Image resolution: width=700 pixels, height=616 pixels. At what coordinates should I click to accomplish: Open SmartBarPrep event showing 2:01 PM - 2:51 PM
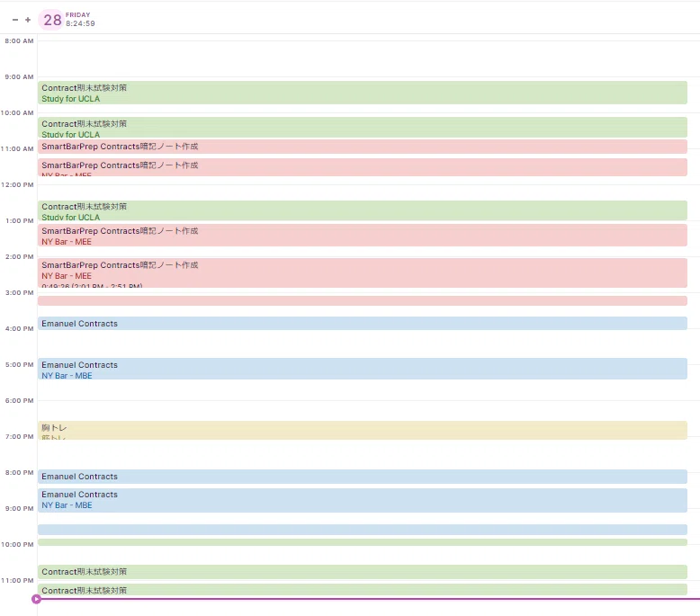pyautogui.click(x=362, y=273)
